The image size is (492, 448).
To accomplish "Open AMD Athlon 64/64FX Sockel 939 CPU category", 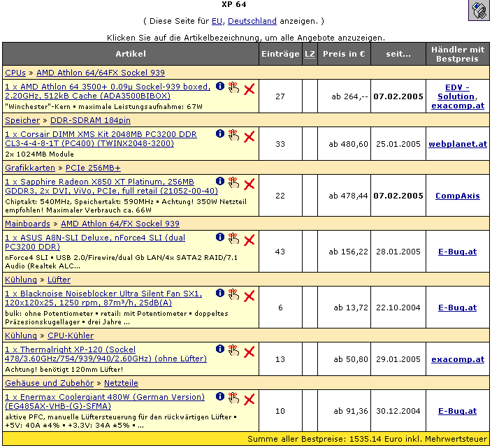I will (x=101, y=73).
